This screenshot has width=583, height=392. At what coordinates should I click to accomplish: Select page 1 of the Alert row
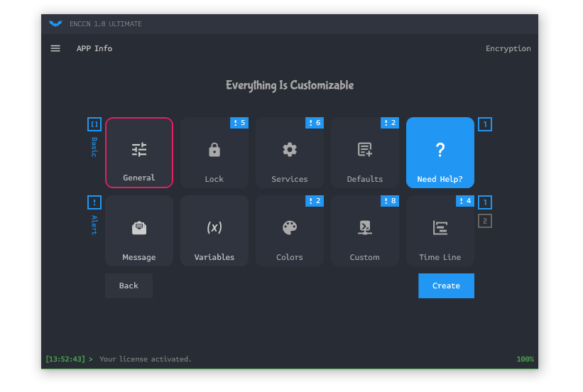point(485,202)
